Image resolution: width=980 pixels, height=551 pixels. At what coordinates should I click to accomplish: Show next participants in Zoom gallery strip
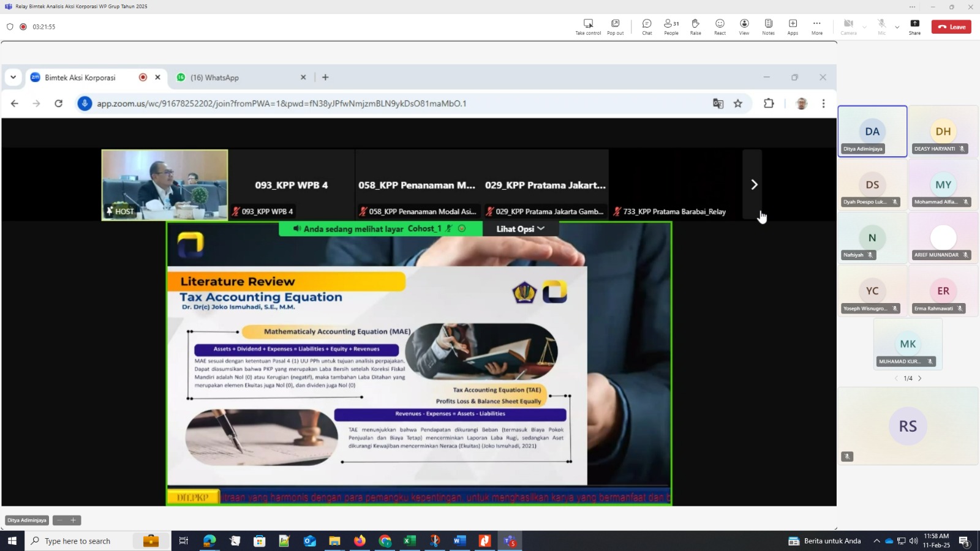753,184
